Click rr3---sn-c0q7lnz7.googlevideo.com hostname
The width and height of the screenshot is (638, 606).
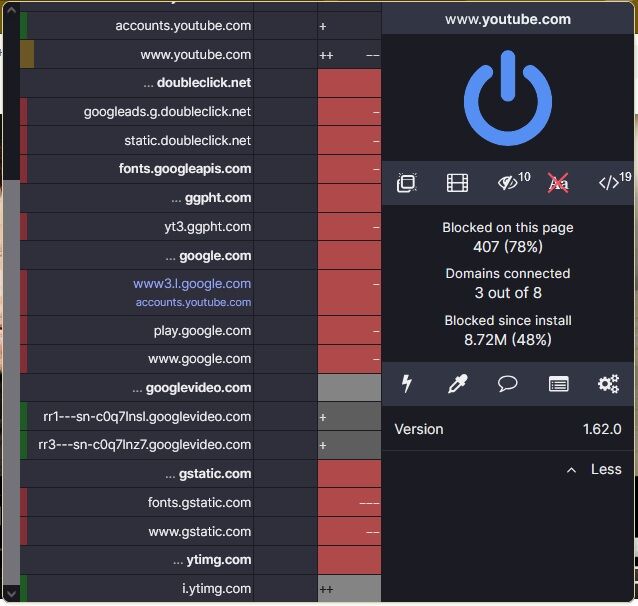pos(144,444)
